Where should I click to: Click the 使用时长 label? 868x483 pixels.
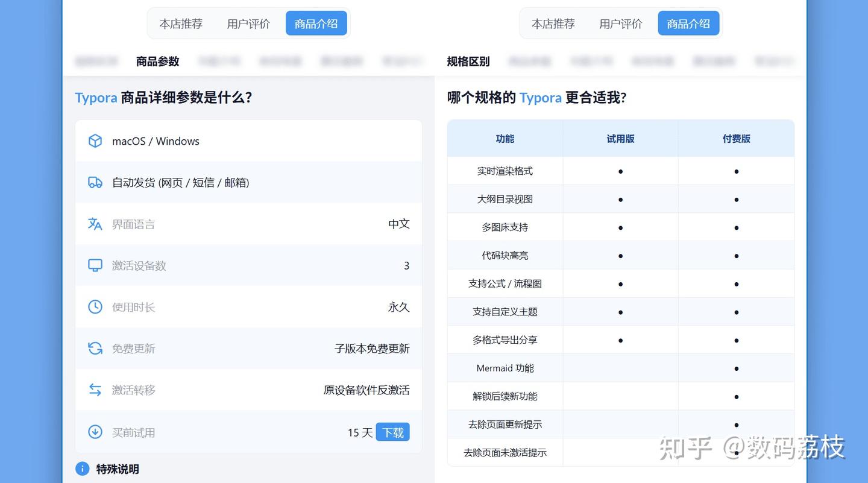[x=134, y=308]
